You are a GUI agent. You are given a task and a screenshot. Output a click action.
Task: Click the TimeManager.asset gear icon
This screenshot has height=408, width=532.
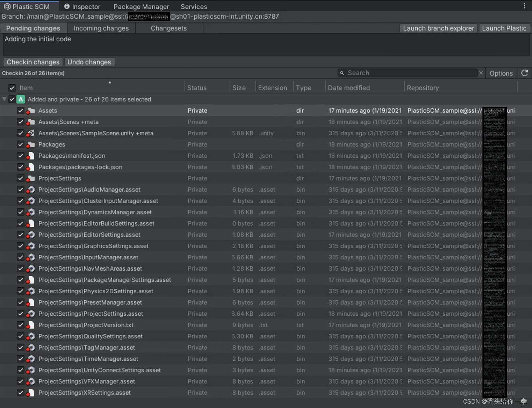pos(31,359)
